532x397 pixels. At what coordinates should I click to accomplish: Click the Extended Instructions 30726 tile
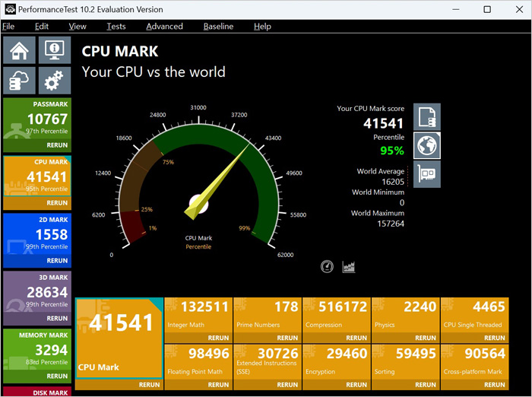[268, 362]
